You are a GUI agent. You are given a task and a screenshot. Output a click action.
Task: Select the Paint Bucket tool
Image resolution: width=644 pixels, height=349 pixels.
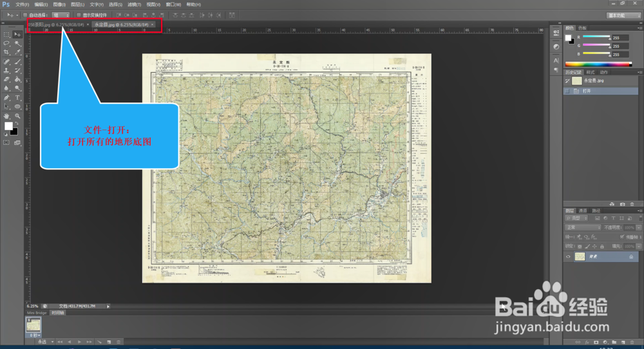point(17,79)
